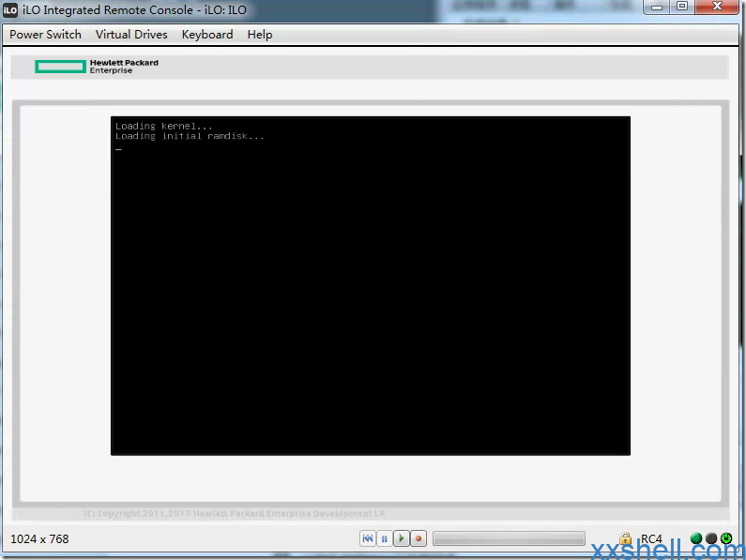
Task: Open the Power Switch menu
Action: (x=45, y=35)
